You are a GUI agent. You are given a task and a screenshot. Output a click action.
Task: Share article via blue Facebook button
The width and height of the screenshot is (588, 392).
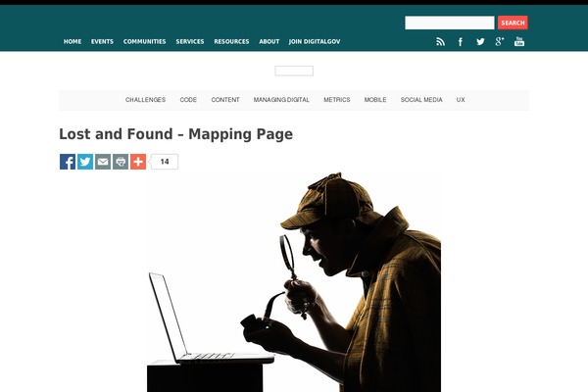(x=68, y=162)
